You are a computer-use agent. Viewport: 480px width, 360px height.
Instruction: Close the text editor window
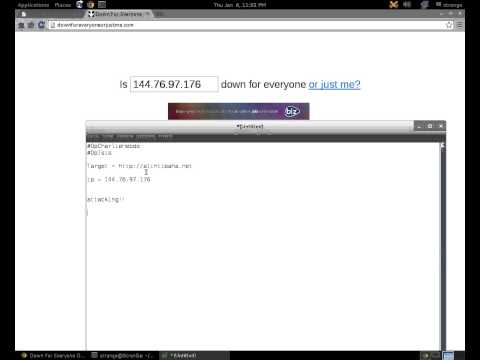click(x=441, y=126)
